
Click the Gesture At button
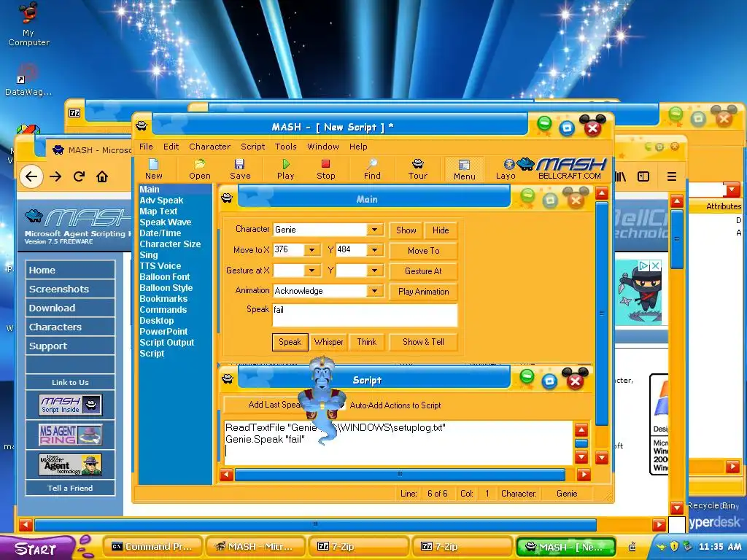coord(424,271)
